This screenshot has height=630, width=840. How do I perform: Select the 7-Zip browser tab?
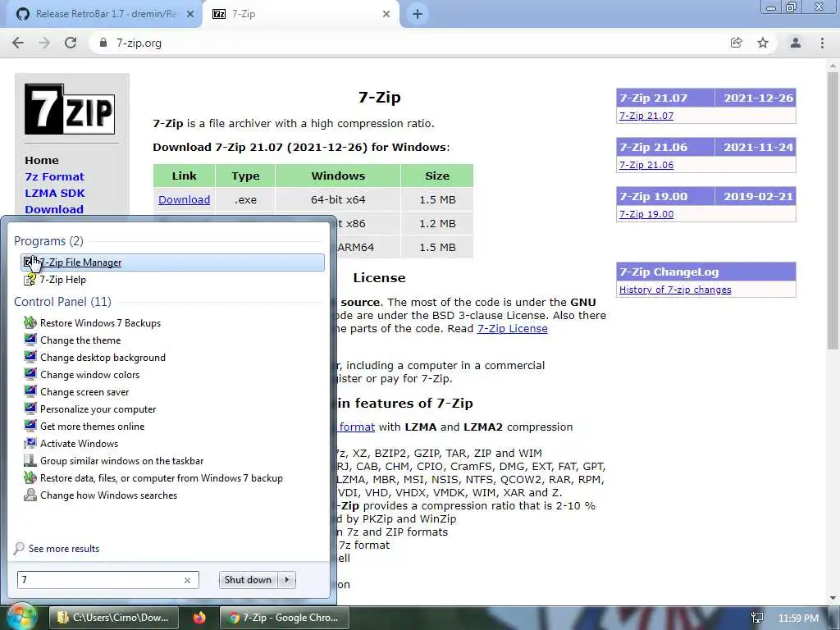pyautogui.click(x=300, y=14)
